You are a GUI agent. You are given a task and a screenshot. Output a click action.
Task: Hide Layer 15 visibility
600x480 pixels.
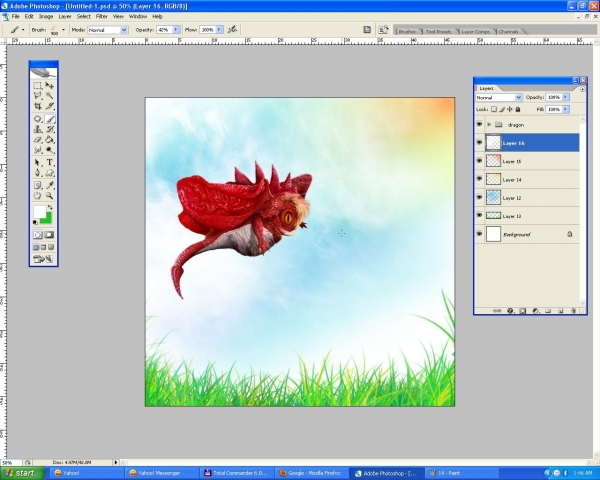point(479,161)
